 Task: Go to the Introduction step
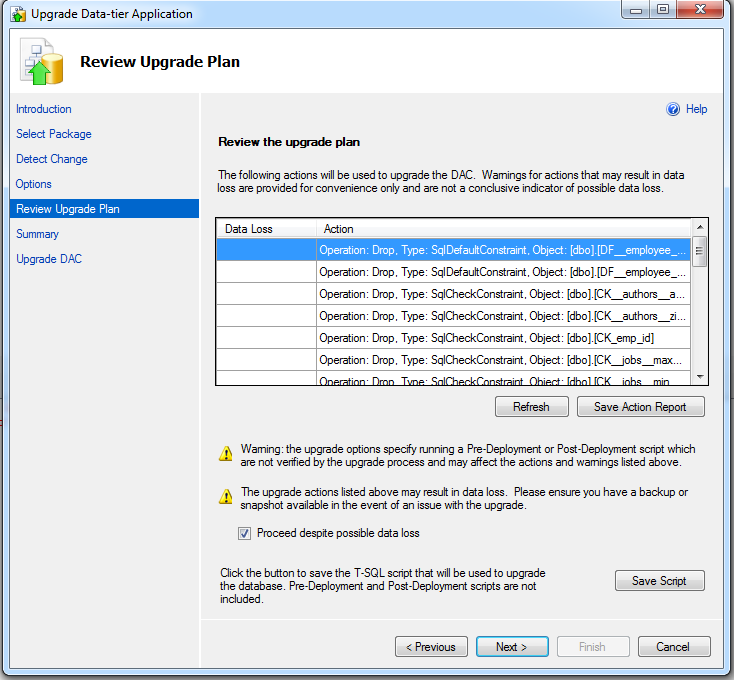[44, 109]
